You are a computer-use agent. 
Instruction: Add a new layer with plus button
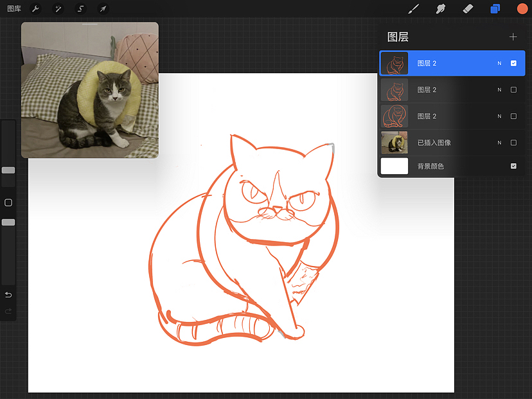pyautogui.click(x=513, y=37)
